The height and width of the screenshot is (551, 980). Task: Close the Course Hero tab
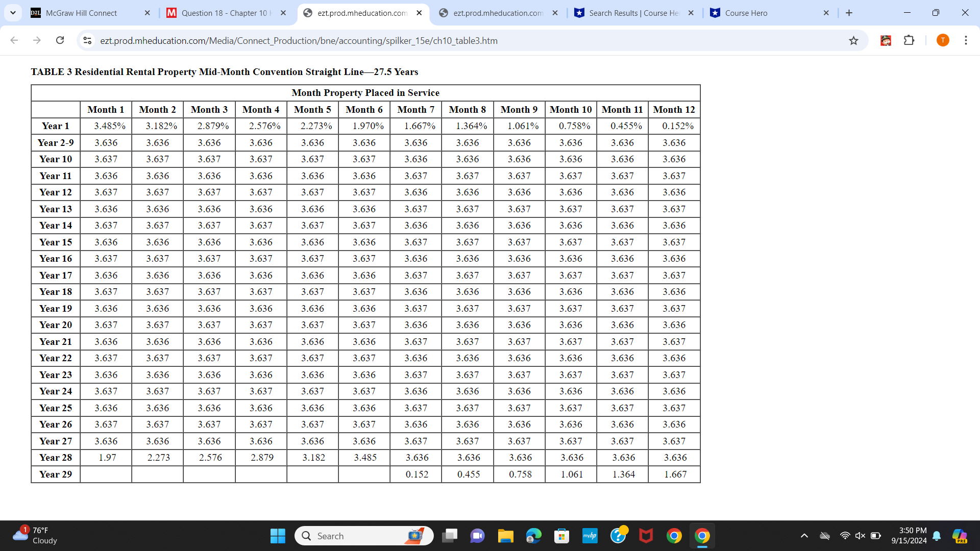[x=826, y=13]
